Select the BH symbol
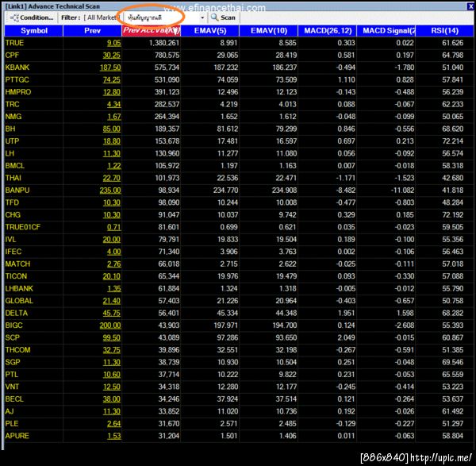 tap(10, 129)
